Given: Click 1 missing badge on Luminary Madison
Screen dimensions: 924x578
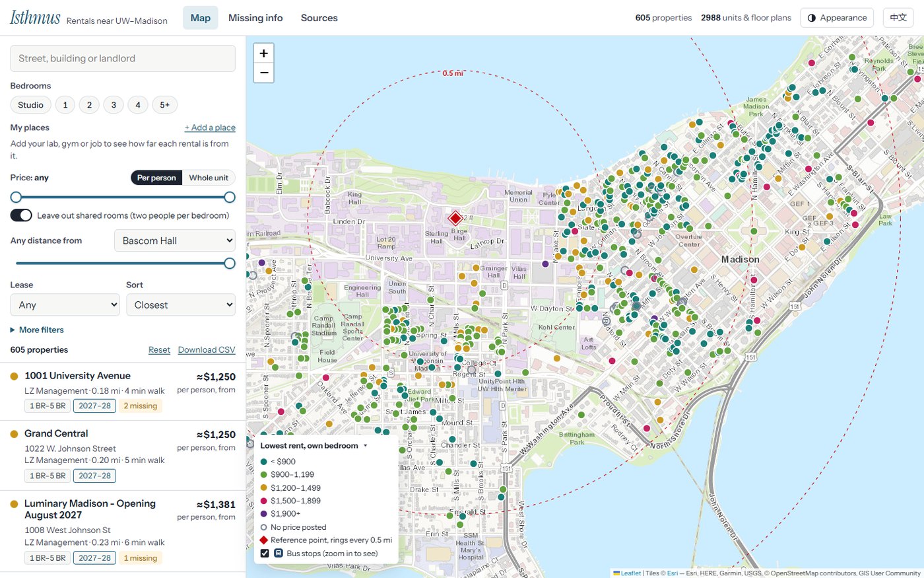Looking at the screenshot, I should (141, 558).
